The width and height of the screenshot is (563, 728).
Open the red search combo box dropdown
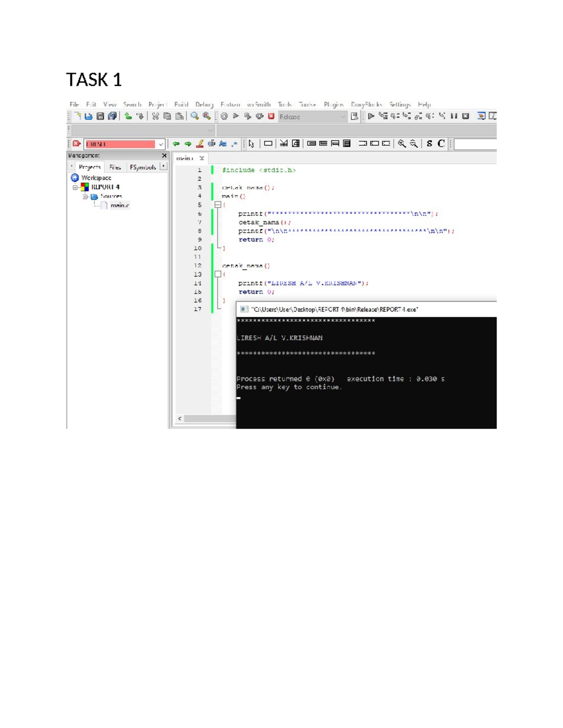pos(160,144)
